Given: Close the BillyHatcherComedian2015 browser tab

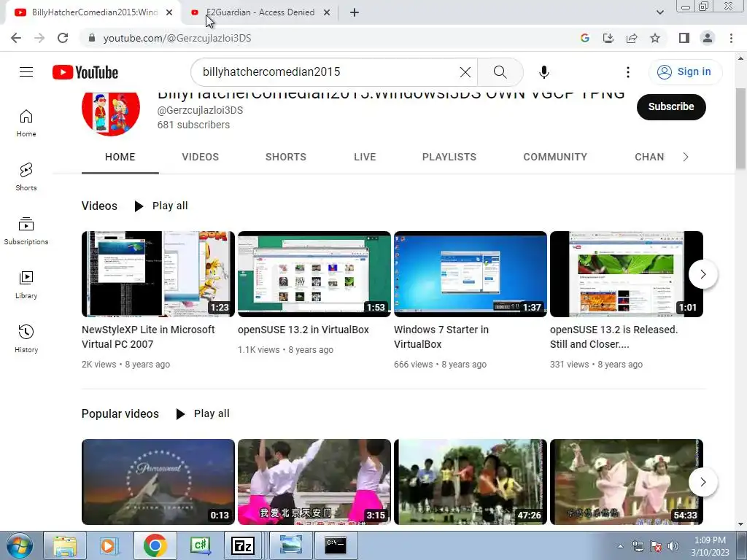Looking at the screenshot, I should 169,13.
